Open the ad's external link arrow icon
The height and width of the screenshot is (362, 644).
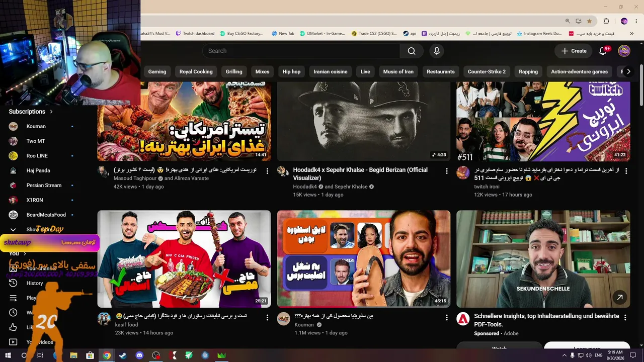(x=620, y=298)
